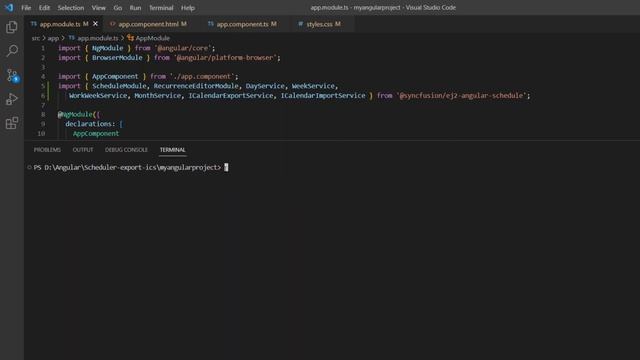Click line number 5 in the gutter
The image size is (640, 360).
pyautogui.click(x=43, y=86)
